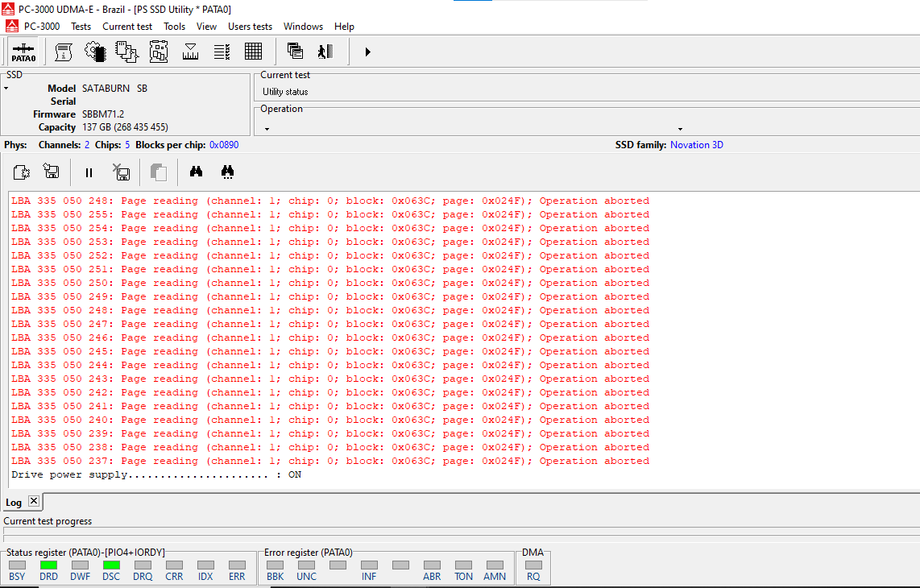Open the gear and chip service tool
The height and width of the screenshot is (588, 920).
pos(95,52)
